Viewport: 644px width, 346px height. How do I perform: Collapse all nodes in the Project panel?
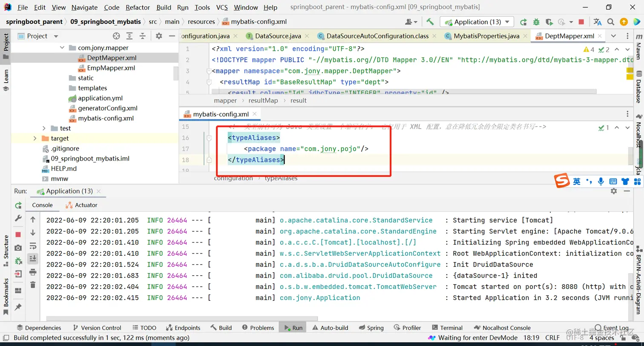143,36
